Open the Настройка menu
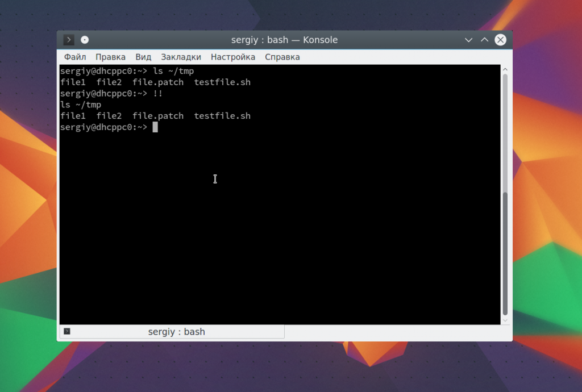582x392 pixels. pos(232,57)
